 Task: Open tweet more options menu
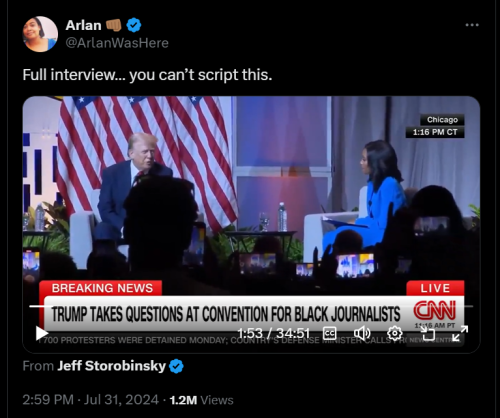(x=472, y=25)
